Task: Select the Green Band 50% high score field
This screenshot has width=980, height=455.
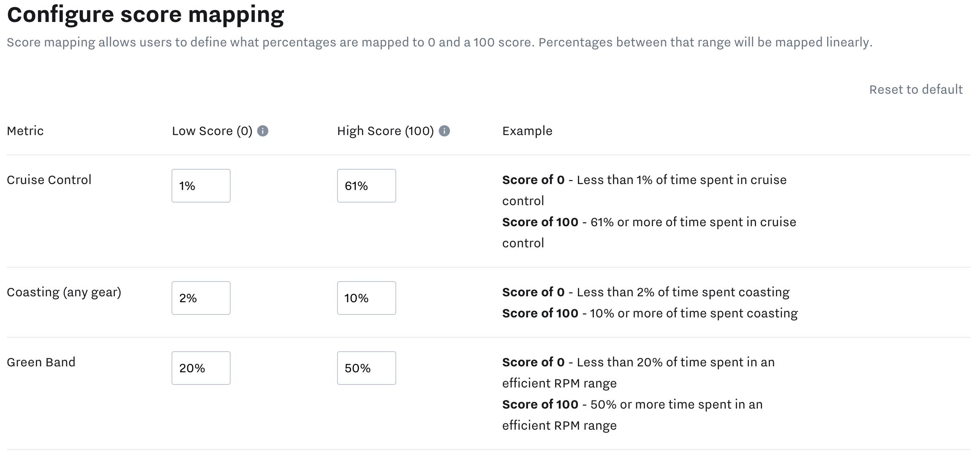Action: [x=366, y=368]
